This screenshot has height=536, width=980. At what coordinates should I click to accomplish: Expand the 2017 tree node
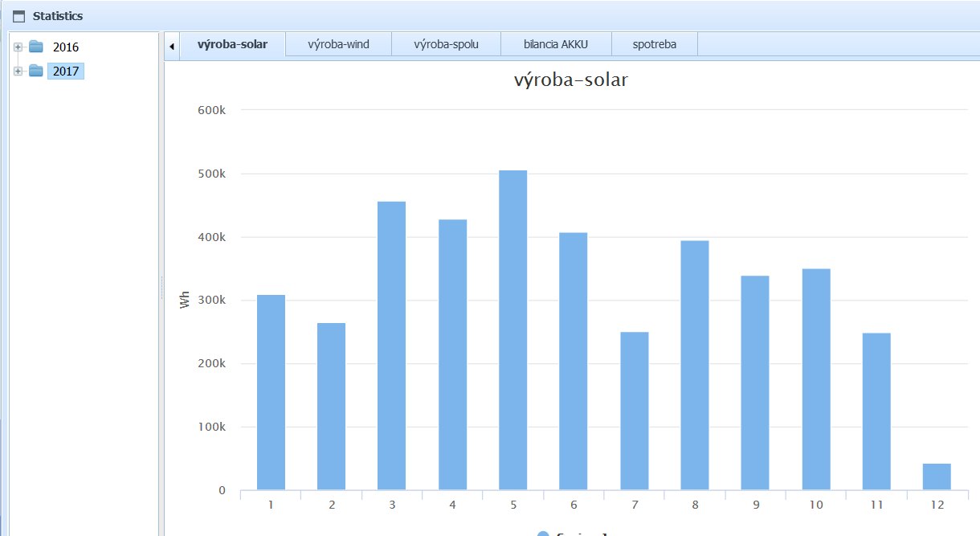click(x=18, y=72)
